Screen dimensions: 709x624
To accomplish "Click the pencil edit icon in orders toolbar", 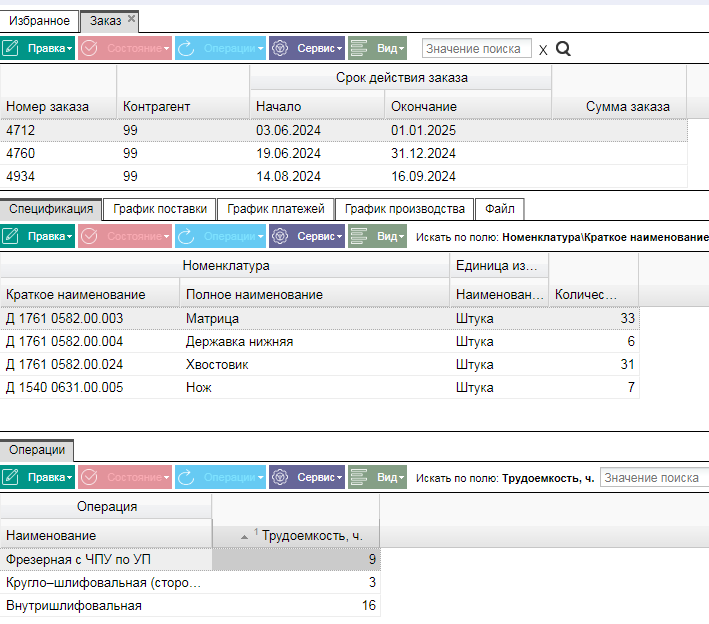I will click(10, 48).
